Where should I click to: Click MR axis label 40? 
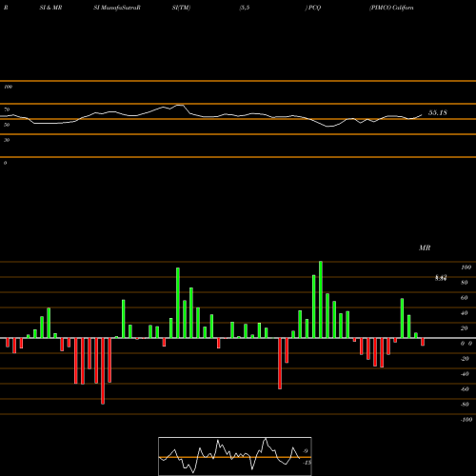tap(465, 313)
